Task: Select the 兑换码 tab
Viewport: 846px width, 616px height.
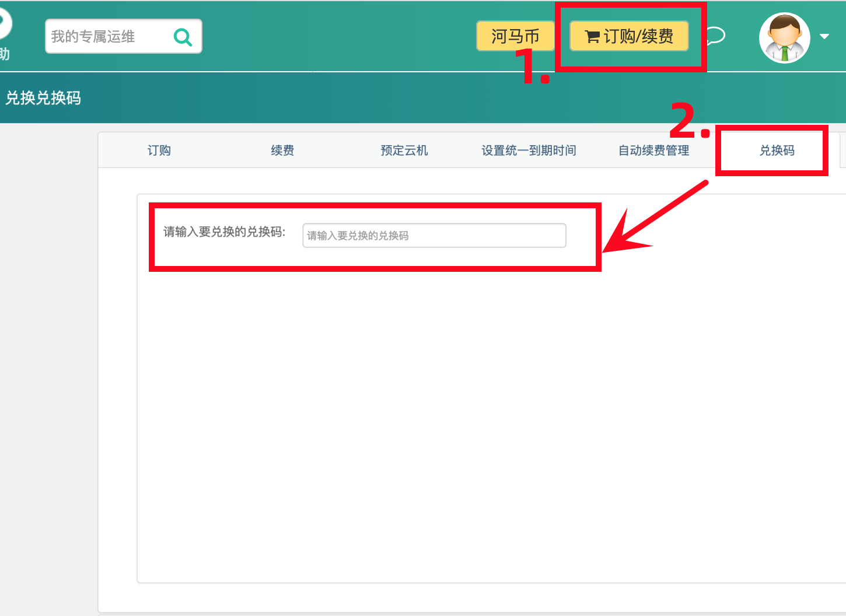Action: click(777, 150)
